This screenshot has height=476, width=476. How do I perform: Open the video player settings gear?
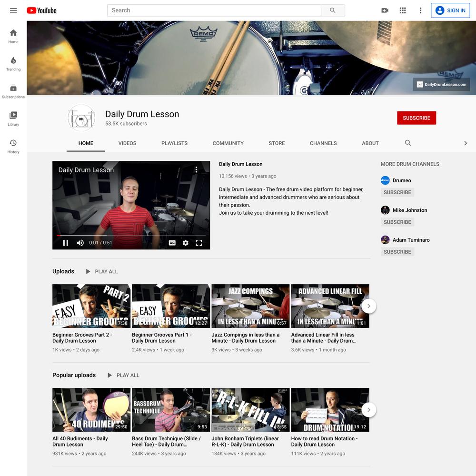(186, 243)
